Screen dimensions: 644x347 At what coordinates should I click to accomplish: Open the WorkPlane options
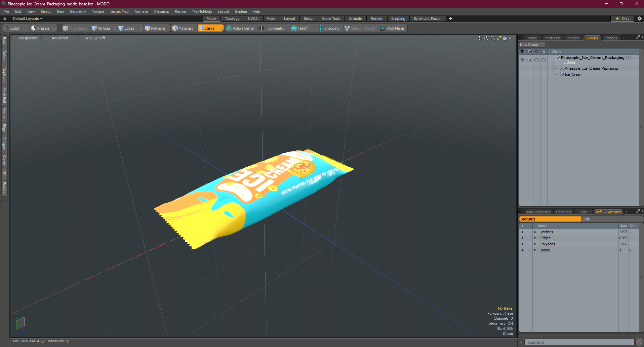(393, 28)
